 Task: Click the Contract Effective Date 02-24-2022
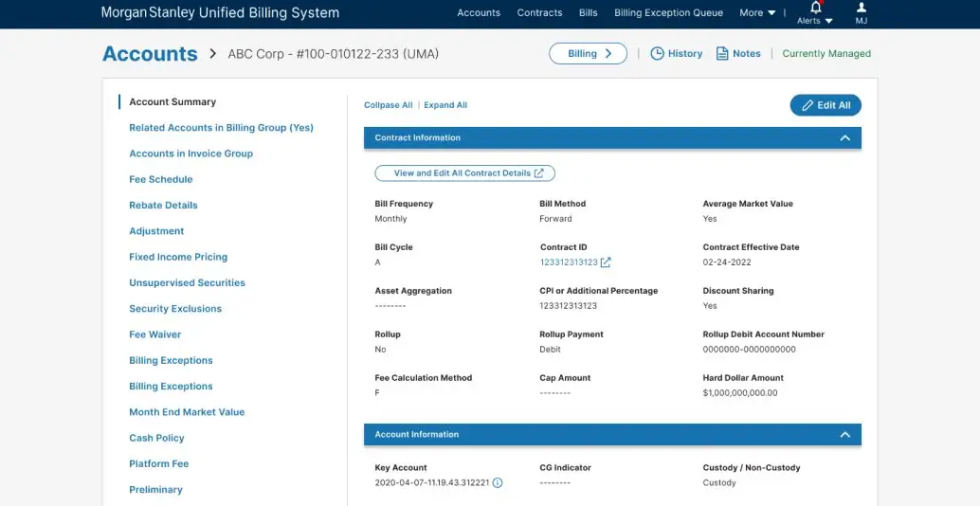(x=727, y=262)
